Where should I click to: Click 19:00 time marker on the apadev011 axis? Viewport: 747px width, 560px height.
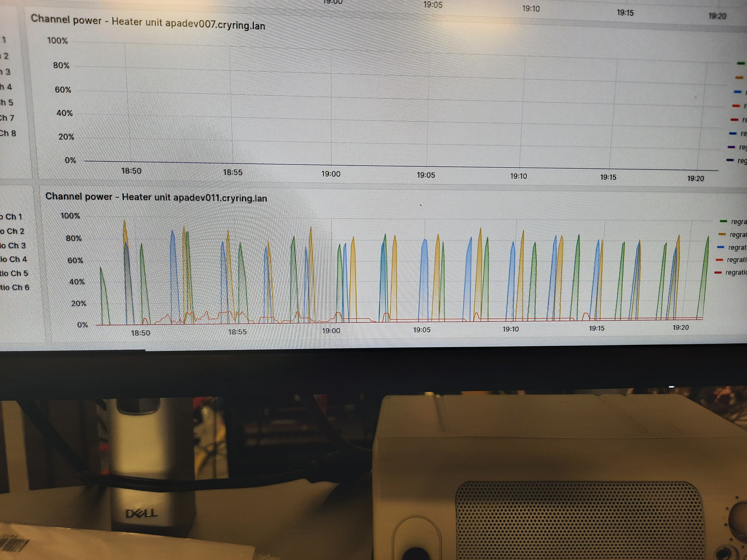coord(331,331)
